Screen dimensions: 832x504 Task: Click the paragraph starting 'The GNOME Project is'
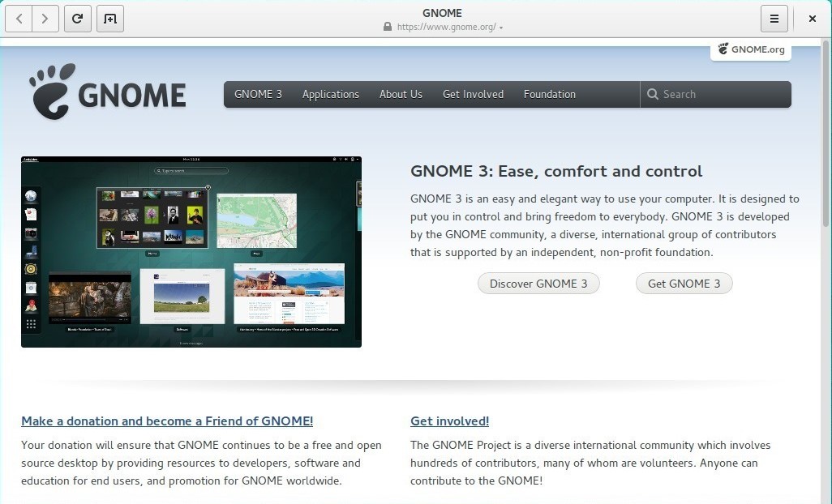point(590,463)
